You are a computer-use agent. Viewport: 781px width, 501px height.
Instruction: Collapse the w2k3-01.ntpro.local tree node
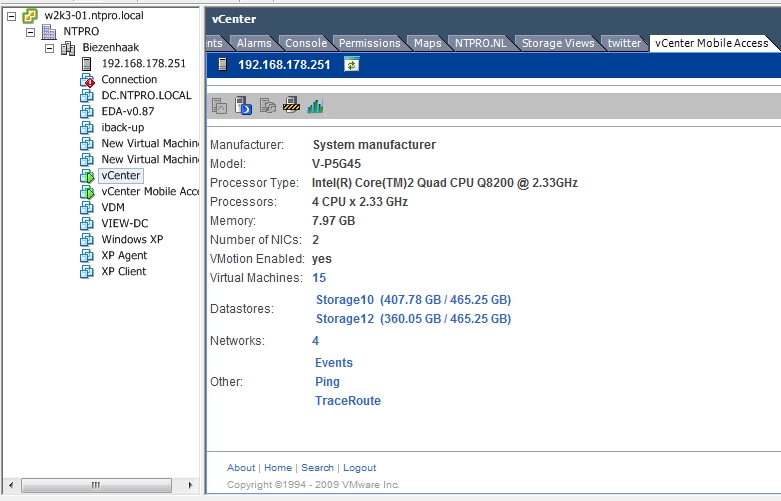[11, 16]
